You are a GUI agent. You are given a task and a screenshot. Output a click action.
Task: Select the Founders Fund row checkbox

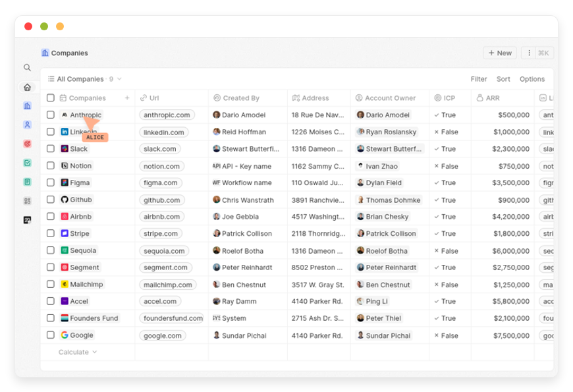(x=51, y=318)
